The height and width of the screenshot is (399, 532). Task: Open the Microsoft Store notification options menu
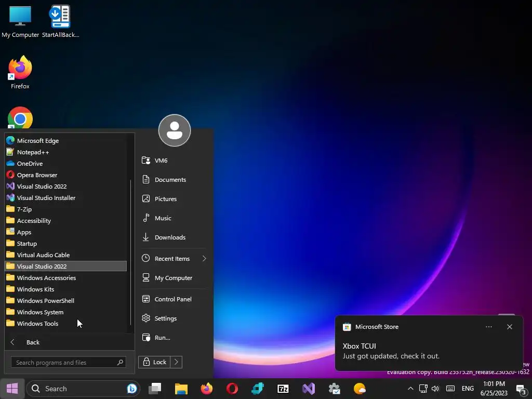tap(489, 327)
